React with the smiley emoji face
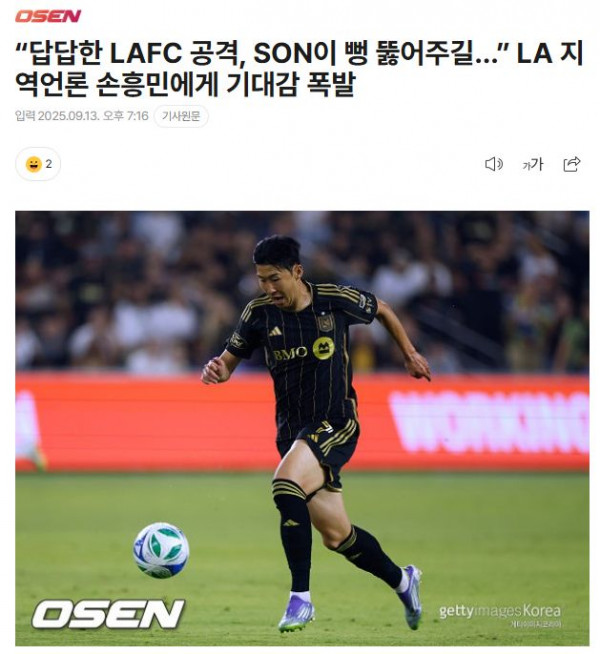The height and width of the screenshot is (654, 600). [33, 164]
